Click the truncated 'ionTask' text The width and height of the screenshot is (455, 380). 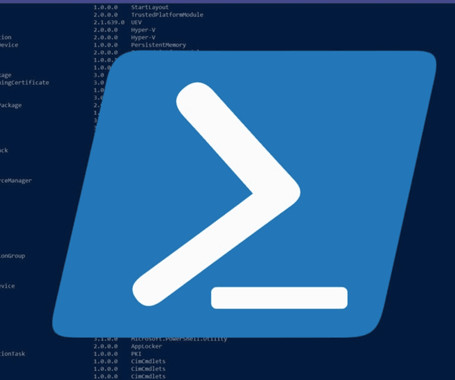[12, 354]
